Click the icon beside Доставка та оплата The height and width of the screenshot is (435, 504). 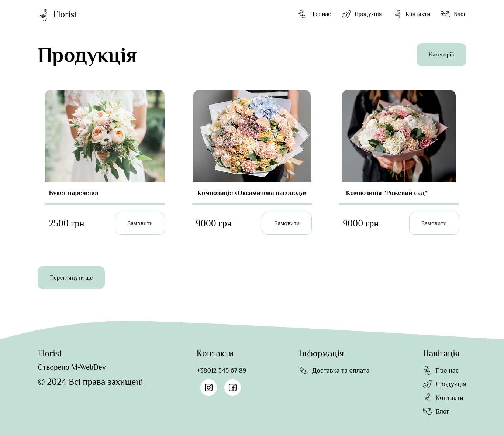(304, 370)
